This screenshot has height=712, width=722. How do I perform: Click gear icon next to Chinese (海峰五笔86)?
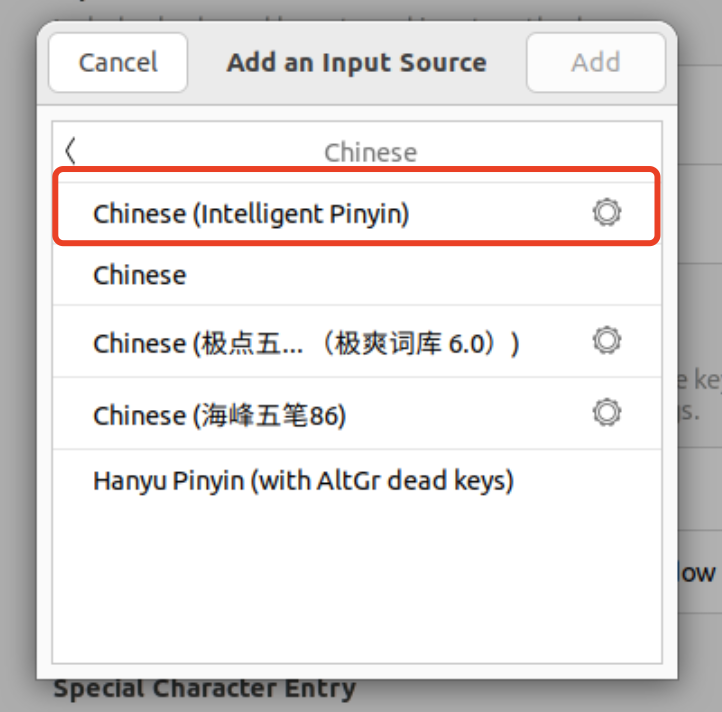[606, 412]
